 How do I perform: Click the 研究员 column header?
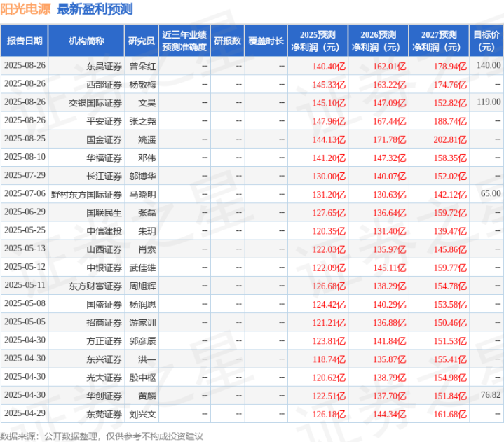click(x=142, y=41)
